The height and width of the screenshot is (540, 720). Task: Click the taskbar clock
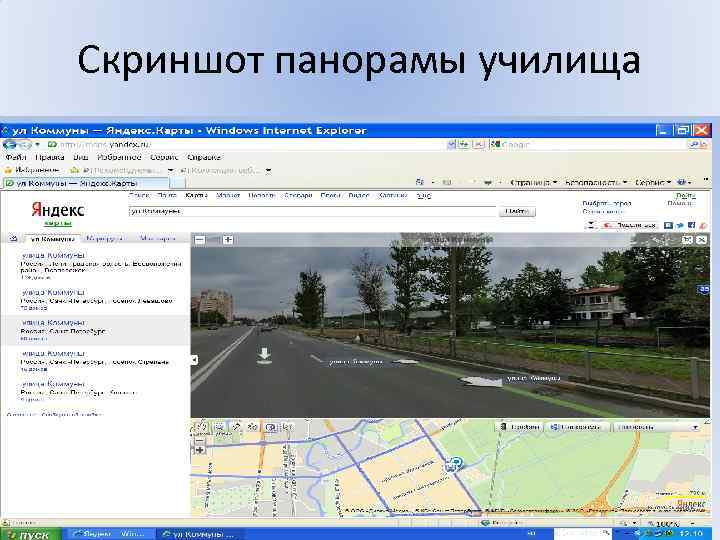[692, 534]
